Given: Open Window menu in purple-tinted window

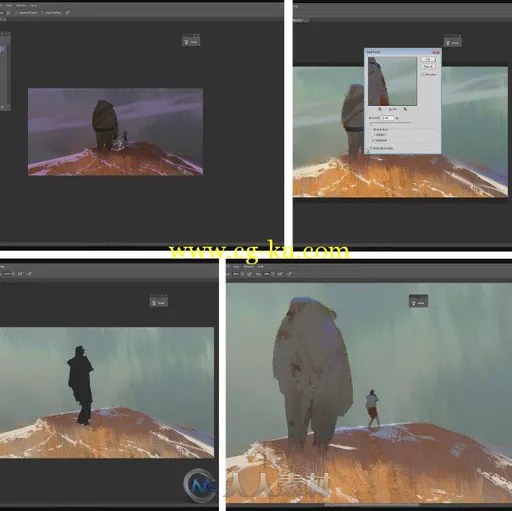Looking at the screenshot, I should [x=21, y=6].
